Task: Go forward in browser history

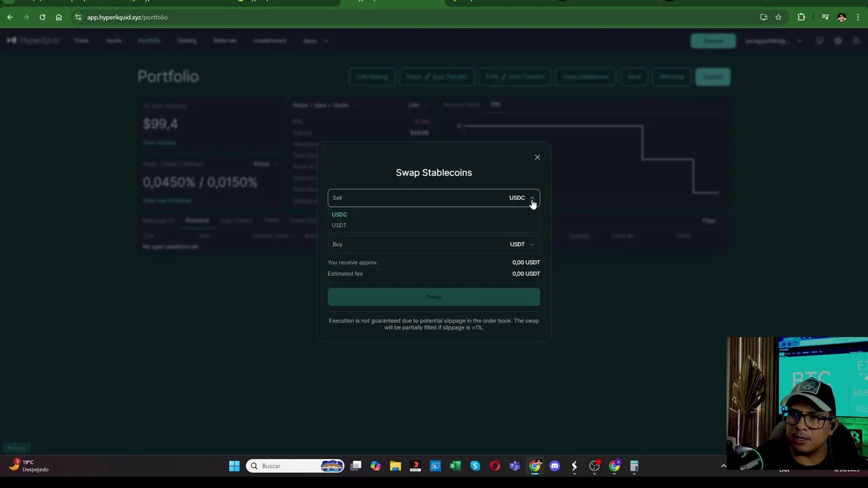Action: 26,17
